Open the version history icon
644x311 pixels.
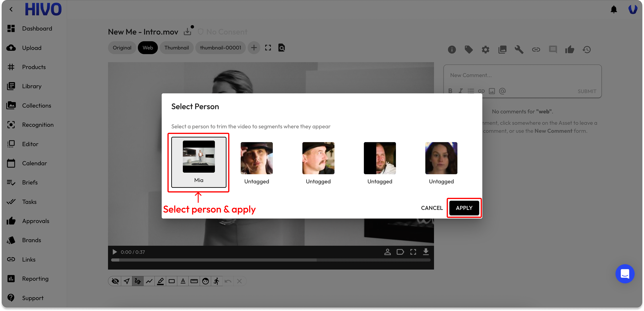point(587,50)
